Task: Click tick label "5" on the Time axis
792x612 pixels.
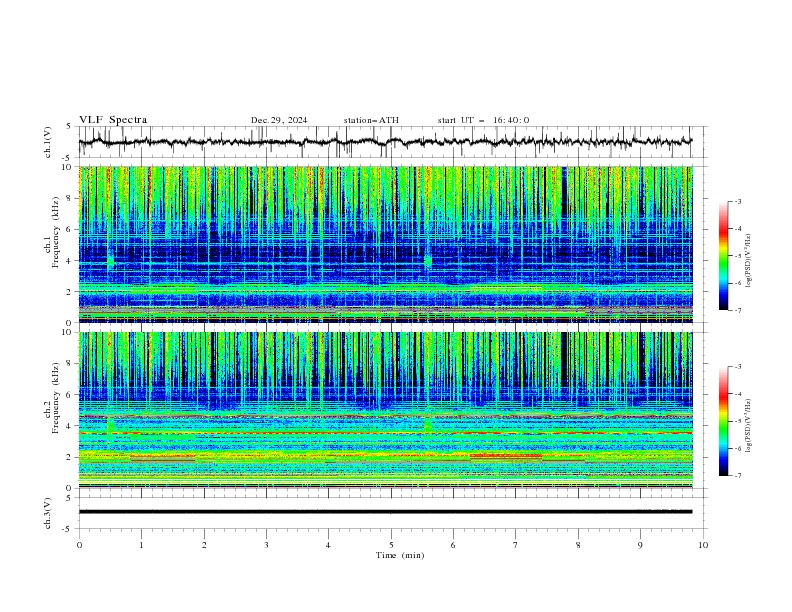Action: (x=391, y=545)
